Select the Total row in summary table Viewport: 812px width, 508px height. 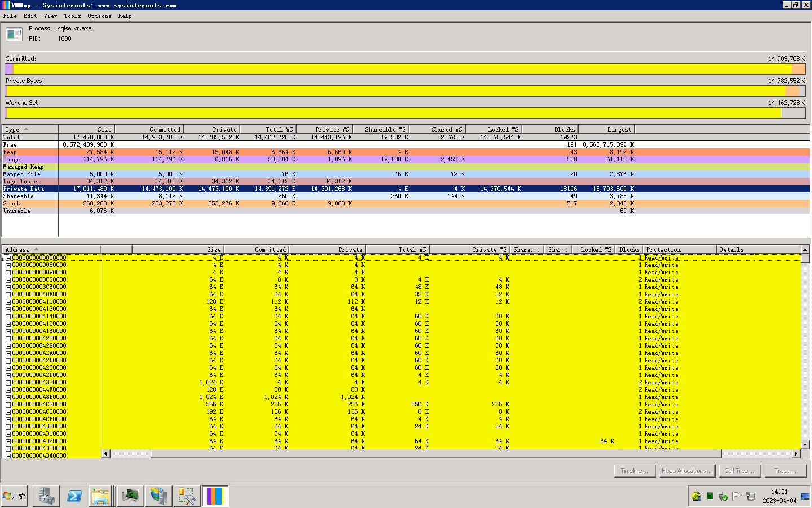(x=406, y=138)
